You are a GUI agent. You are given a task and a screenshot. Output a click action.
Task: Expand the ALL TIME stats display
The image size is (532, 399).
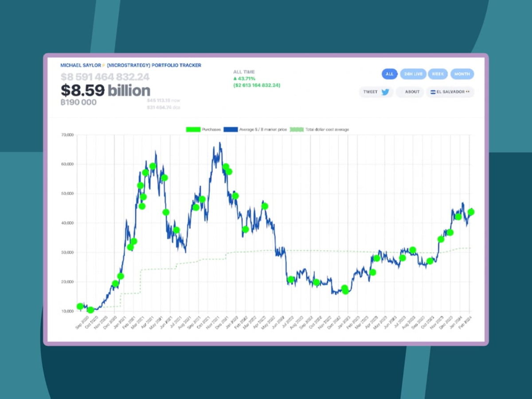pyautogui.click(x=244, y=71)
